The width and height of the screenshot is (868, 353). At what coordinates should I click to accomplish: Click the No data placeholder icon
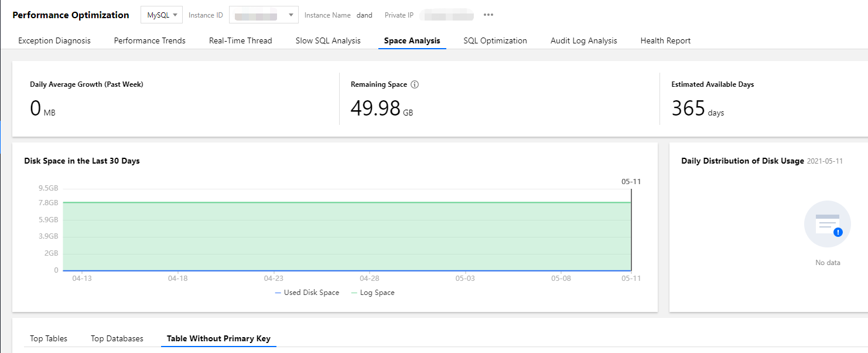(827, 224)
